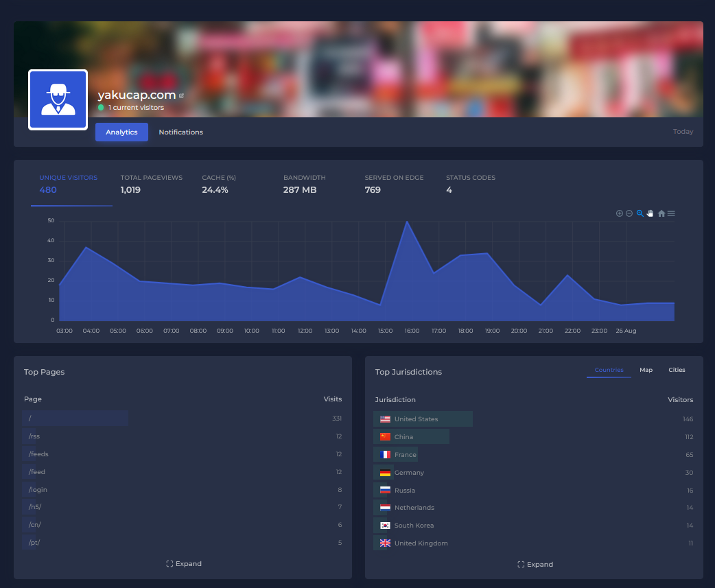Click the edit icon beside yakucap.com
Viewport: 715px width, 588px height.
point(181,96)
